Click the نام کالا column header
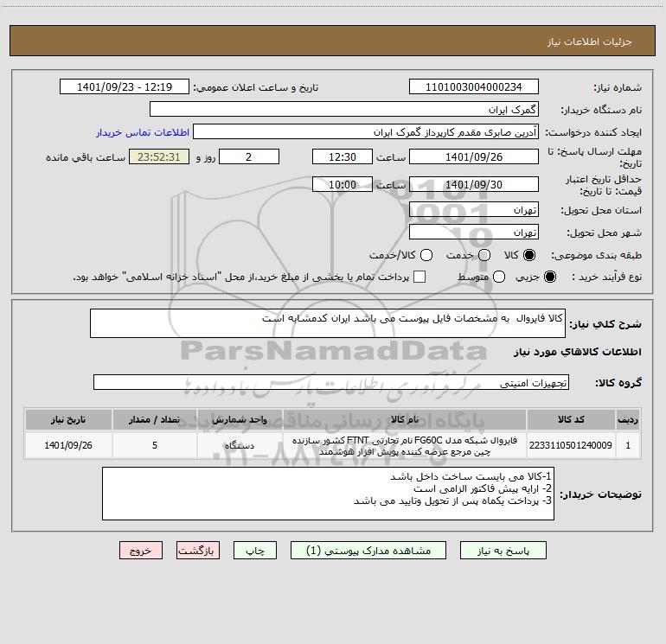The height and width of the screenshot is (644, 666). click(405, 419)
